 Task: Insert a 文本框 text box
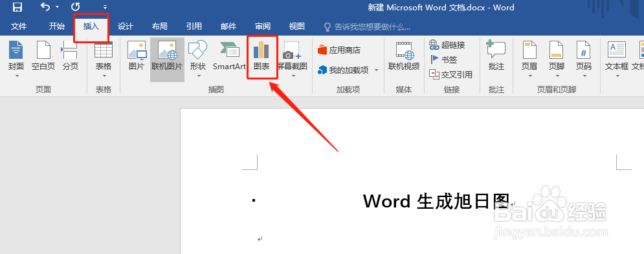pos(616,55)
